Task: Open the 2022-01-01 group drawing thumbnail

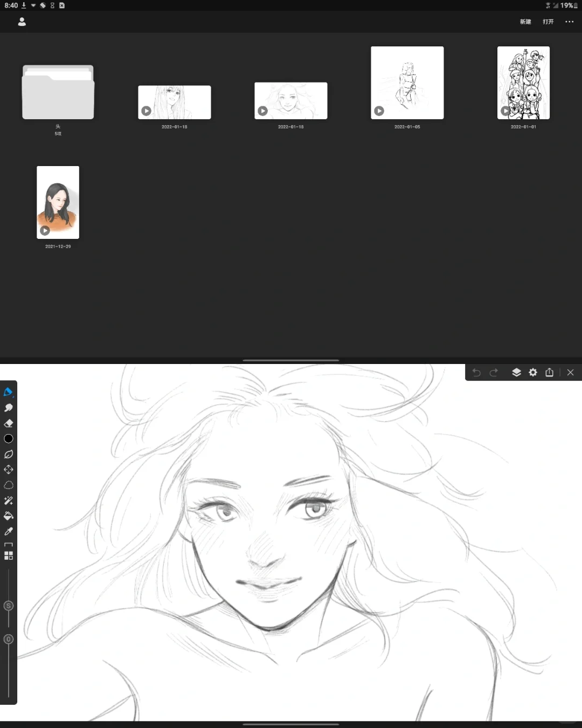Action: click(x=523, y=83)
